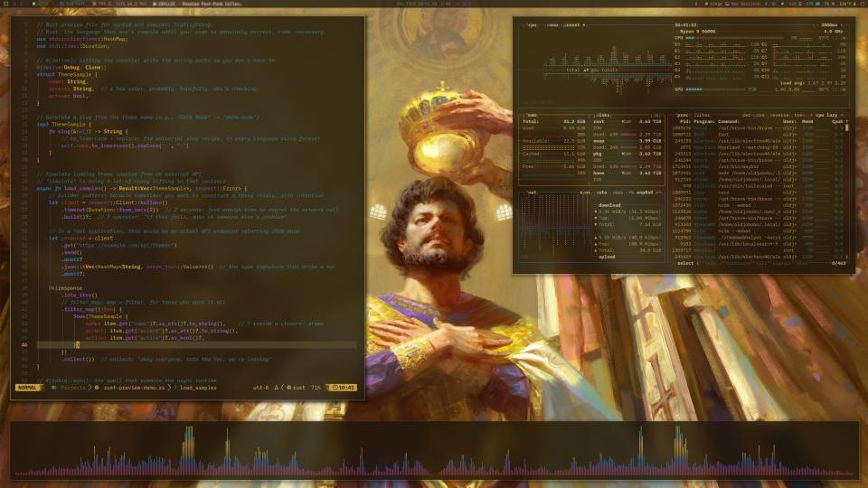Select the ./steamwebhelper process row
Viewport: 868px width, 488px height.
[759, 238]
